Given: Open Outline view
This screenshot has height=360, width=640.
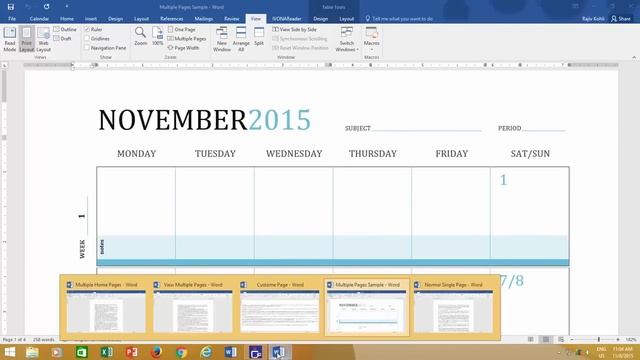Looking at the screenshot, I should pos(65,29).
